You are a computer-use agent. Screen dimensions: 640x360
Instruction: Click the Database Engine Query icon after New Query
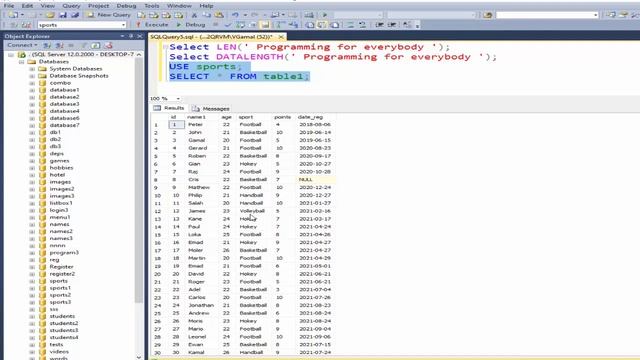[x=141, y=15]
